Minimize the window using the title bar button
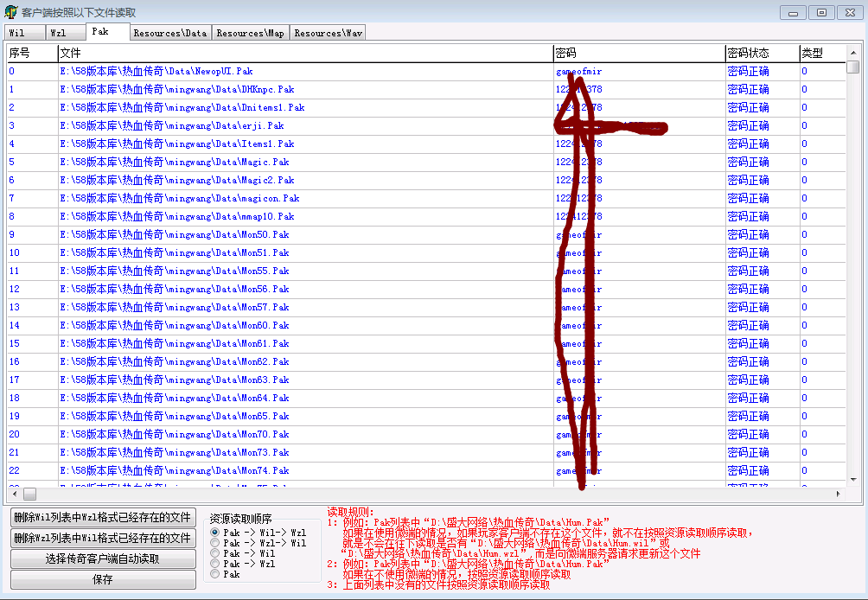Image resolution: width=868 pixels, height=600 pixels. point(794,12)
